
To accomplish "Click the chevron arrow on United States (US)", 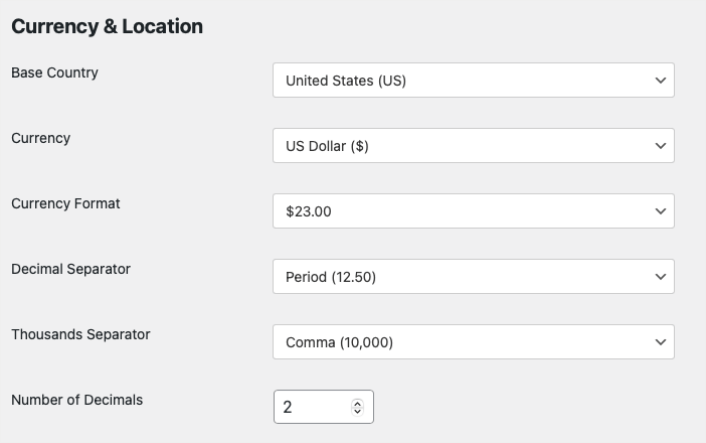I will tap(659, 81).
